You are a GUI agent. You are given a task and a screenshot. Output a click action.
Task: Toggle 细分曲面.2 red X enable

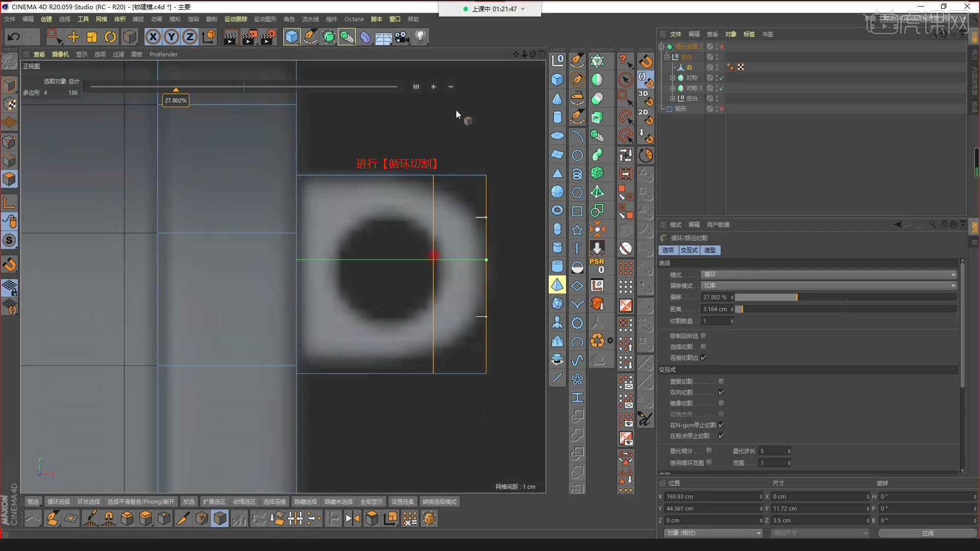click(722, 46)
